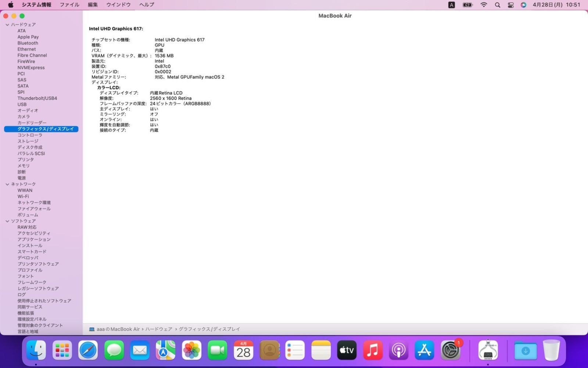The height and width of the screenshot is (368, 588).
Task: Open Notes in the Dock
Action: [321, 350]
